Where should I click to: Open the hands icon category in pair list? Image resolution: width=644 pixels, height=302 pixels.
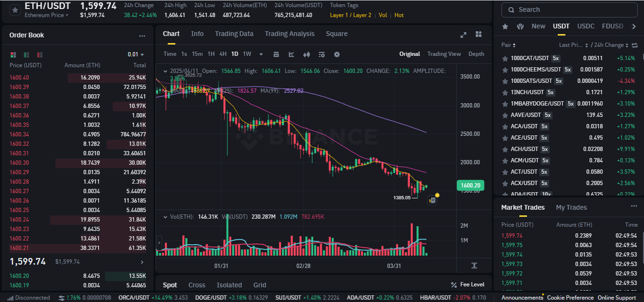[x=520, y=27]
